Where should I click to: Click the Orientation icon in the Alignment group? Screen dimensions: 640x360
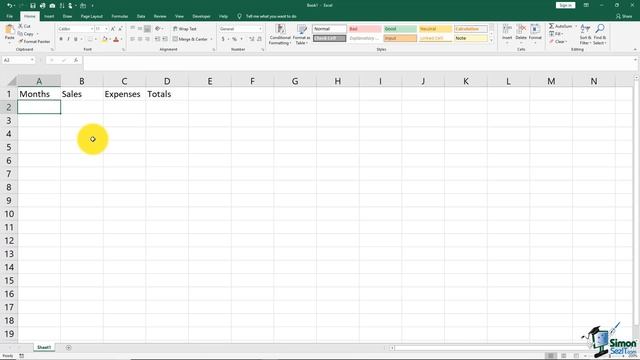click(158, 29)
